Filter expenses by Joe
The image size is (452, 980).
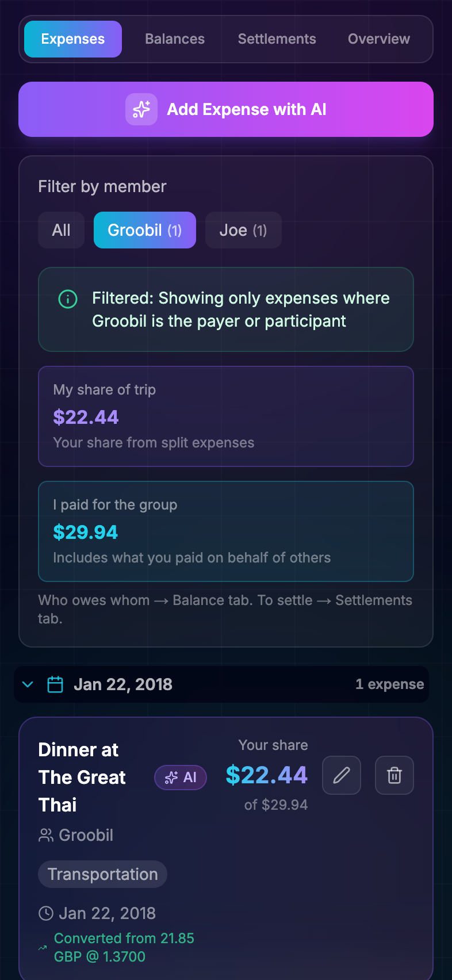(243, 230)
